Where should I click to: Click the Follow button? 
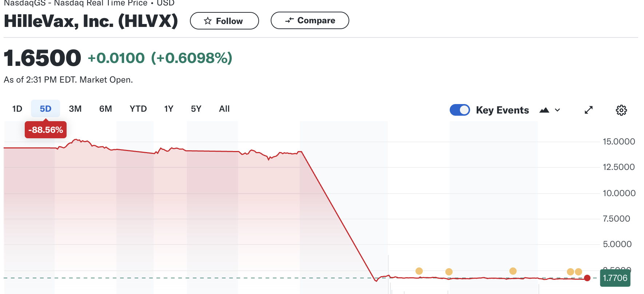coord(224,21)
